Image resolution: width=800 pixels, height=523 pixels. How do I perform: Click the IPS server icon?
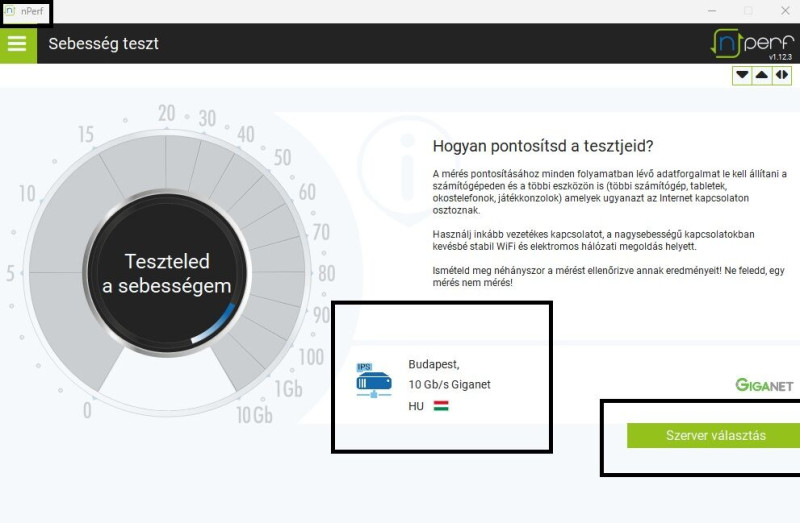pyautogui.click(x=373, y=380)
